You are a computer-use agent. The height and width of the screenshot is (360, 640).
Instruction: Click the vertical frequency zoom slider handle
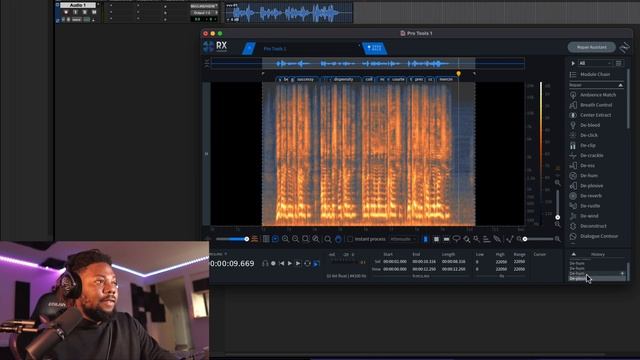point(558,218)
